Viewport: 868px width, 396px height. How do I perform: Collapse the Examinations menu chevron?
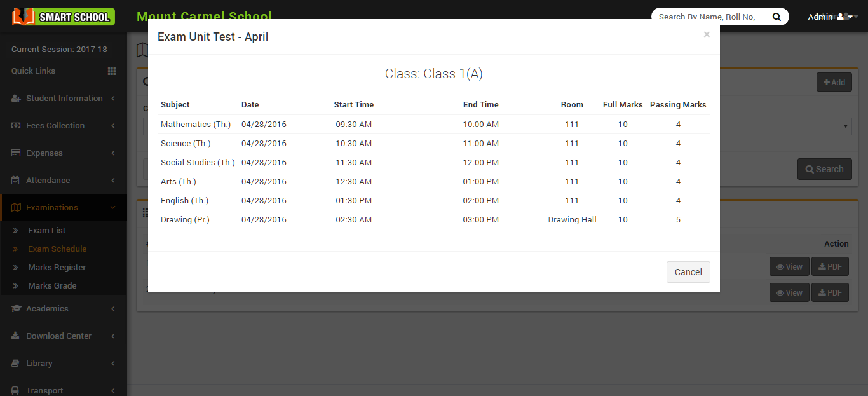(x=113, y=208)
